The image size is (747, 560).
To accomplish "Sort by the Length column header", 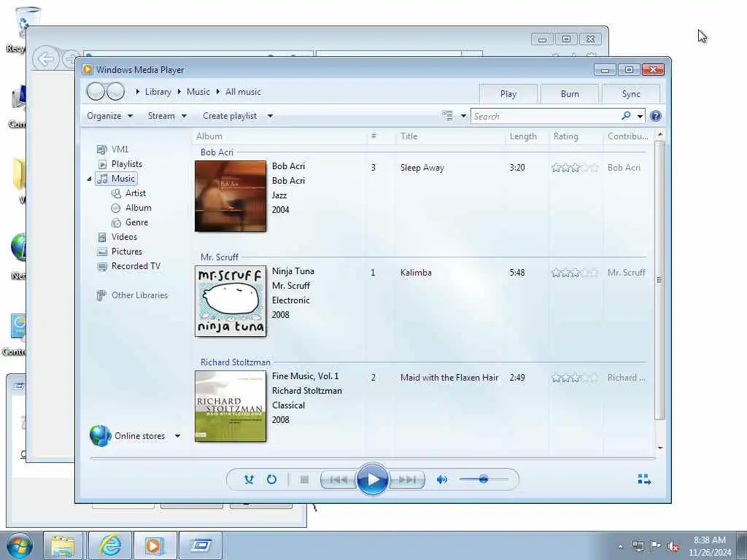I will (x=527, y=136).
